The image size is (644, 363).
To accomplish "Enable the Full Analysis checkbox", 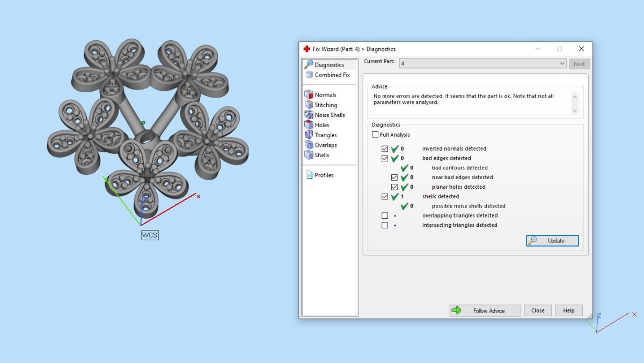I will point(375,135).
